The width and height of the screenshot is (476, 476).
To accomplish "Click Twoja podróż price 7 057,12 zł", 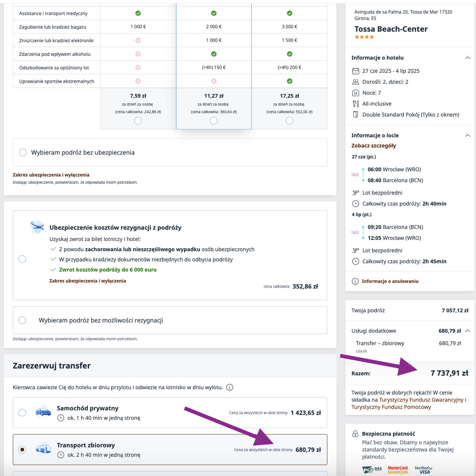I will [455, 310].
